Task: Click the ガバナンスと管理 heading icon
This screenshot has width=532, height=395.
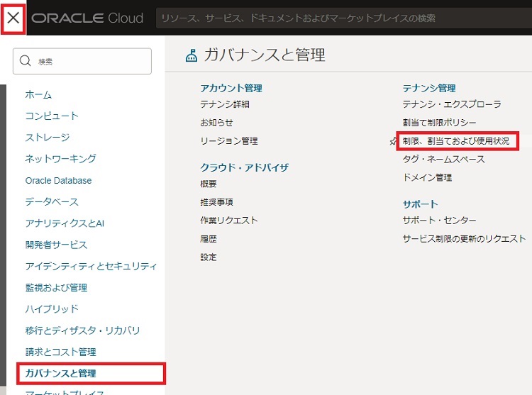Action: pyautogui.click(x=192, y=55)
